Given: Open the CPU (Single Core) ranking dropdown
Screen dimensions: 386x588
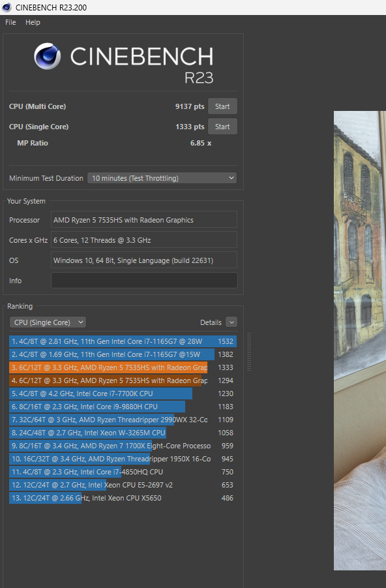Looking at the screenshot, I should point(48,322).
